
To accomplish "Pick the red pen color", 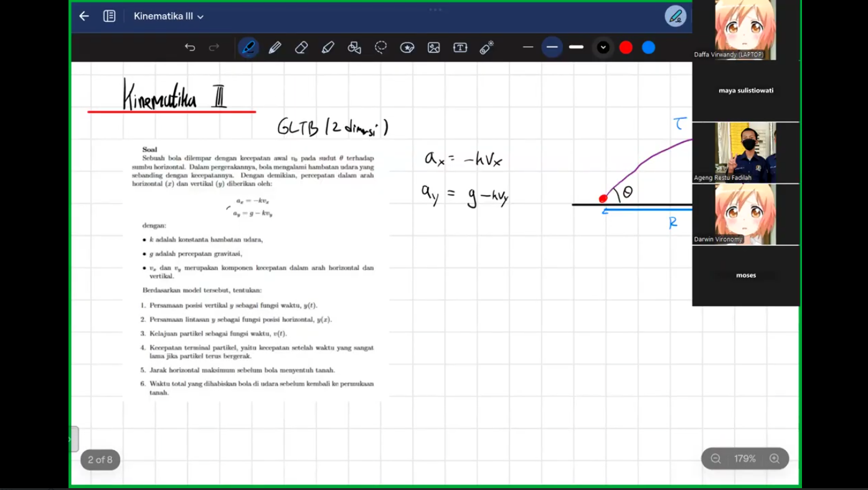I will (626, 47).
